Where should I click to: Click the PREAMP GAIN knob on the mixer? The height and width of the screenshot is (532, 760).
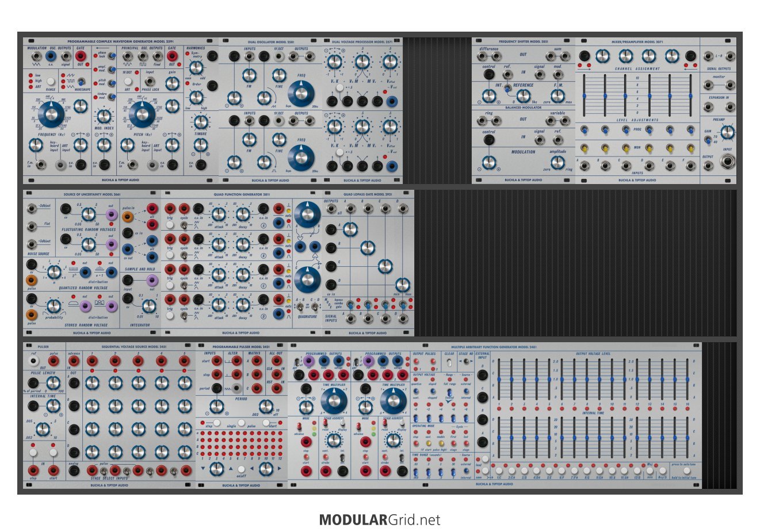tap(727, 132)
